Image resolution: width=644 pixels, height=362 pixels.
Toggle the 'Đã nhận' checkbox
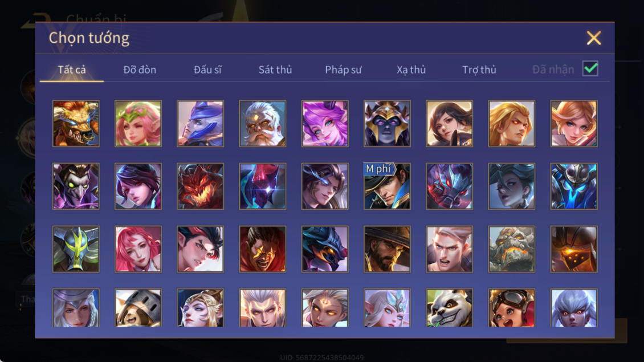(x=590, y=68)
